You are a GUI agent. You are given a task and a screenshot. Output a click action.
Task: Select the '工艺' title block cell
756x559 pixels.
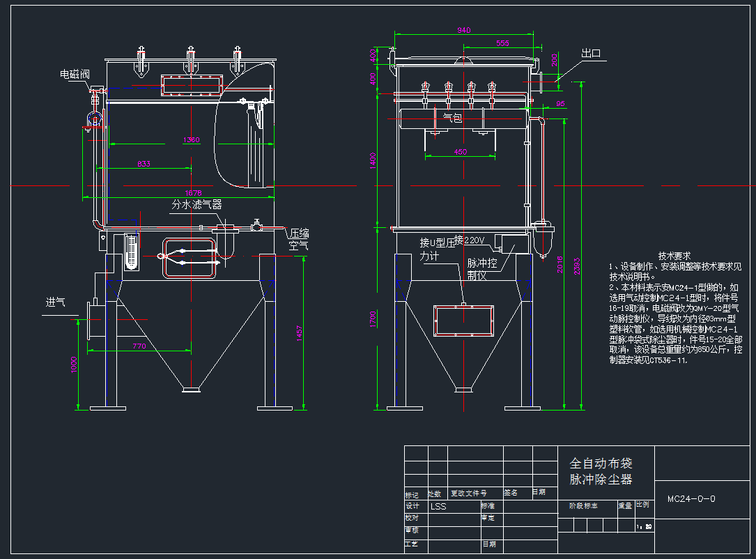[x=411, y=544]
